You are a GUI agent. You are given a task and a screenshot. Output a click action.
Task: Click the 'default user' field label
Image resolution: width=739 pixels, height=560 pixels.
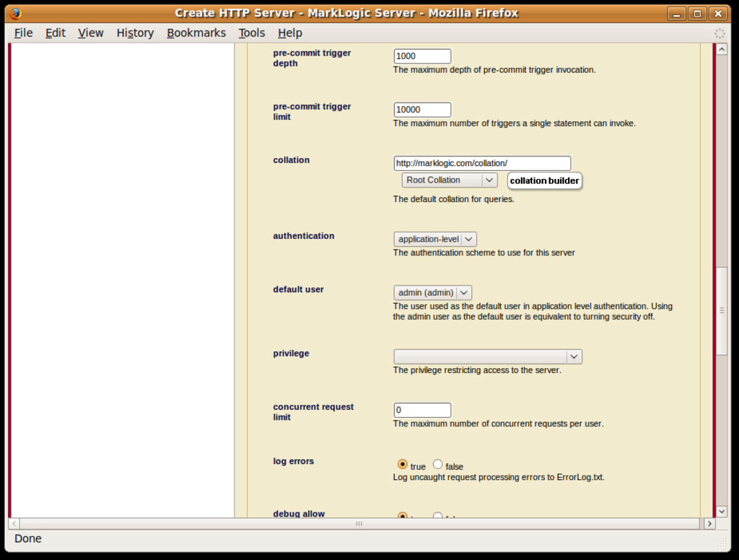pyautogui.click(x=298, y=289)
